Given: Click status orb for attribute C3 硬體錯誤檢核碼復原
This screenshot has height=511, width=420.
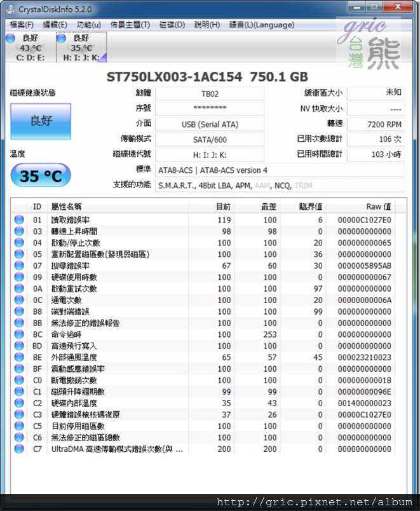Looking at the screenshot, I should pos(19,414).
